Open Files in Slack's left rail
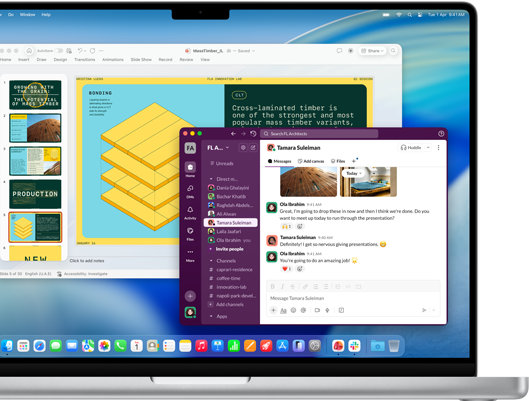 point(190,234)
